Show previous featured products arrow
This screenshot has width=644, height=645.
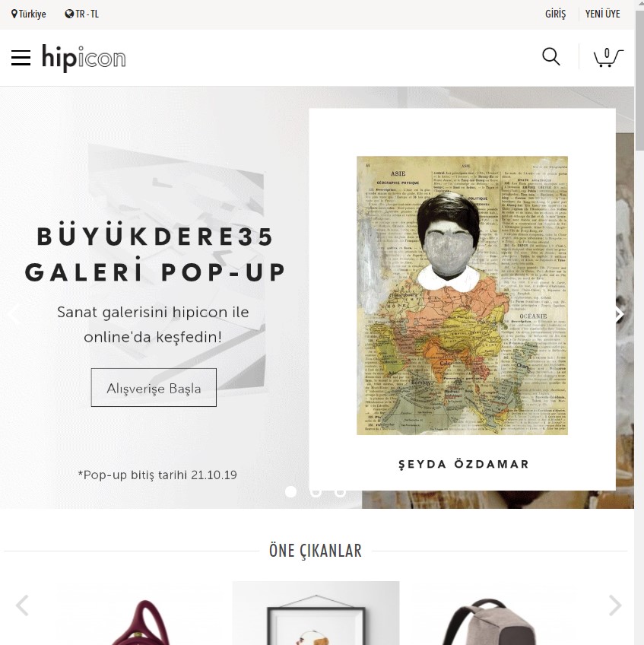click(x=22, y=605)
